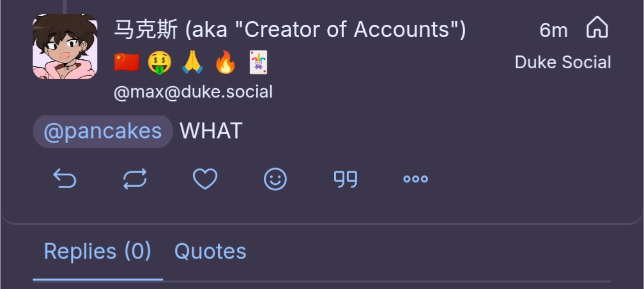Open max's profile avatar picture

pyautogui.click(x=65, y=47)
